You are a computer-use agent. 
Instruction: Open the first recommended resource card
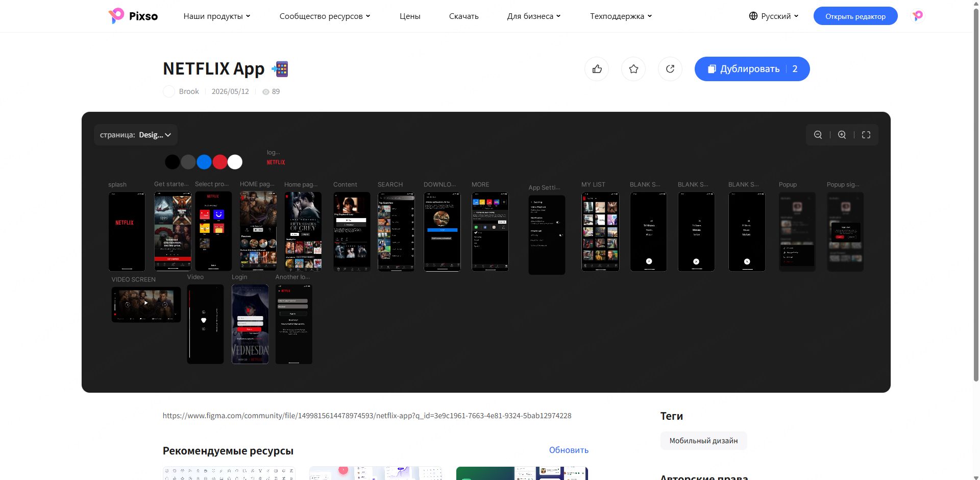point(229,473)
